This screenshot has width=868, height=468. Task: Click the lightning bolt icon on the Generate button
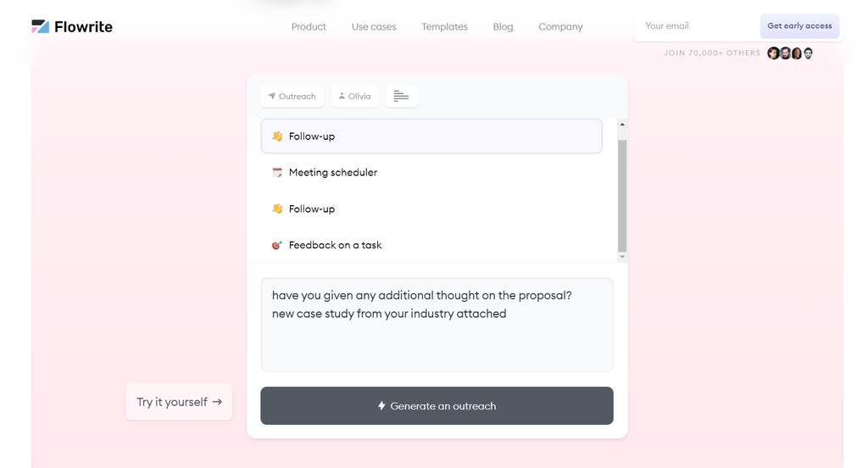(x=381, y=406)
